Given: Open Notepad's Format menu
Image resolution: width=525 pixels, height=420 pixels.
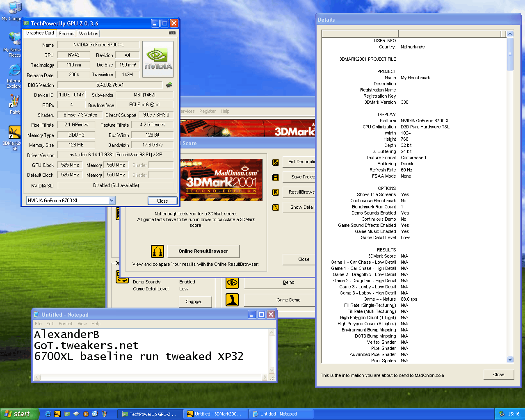Looking at the screenshot, I should point(66,324).
